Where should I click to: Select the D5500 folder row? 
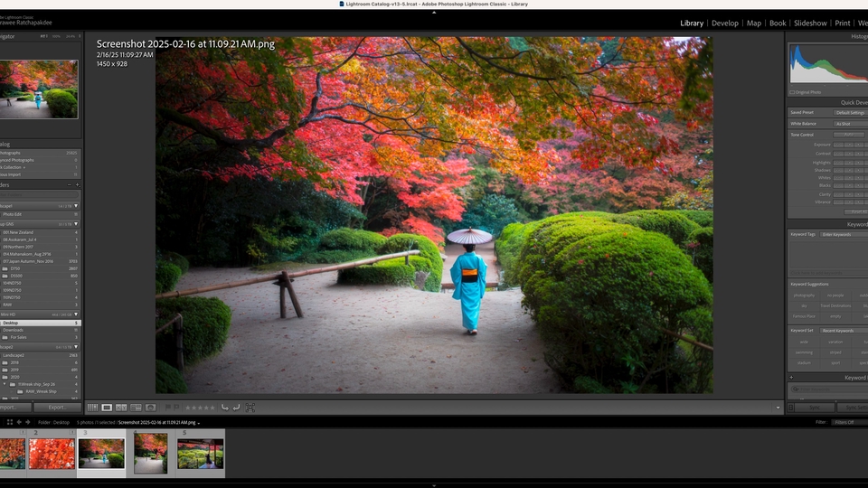[x=40, y=276]
